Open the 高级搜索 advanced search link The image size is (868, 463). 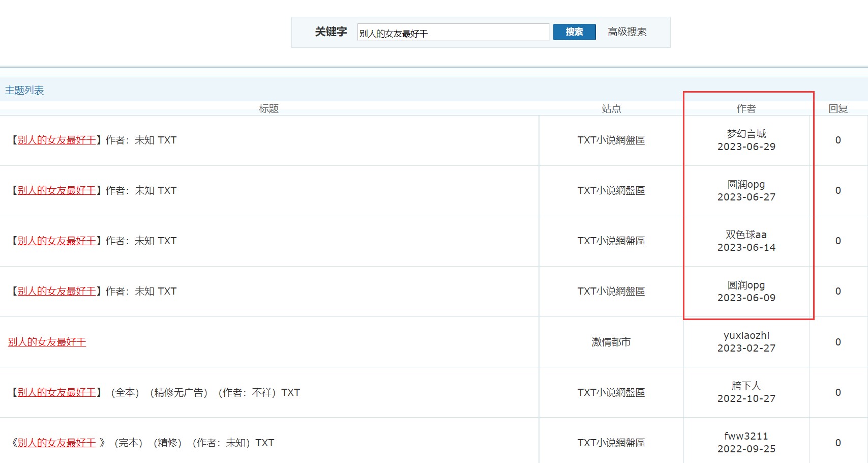coord(627,32)
